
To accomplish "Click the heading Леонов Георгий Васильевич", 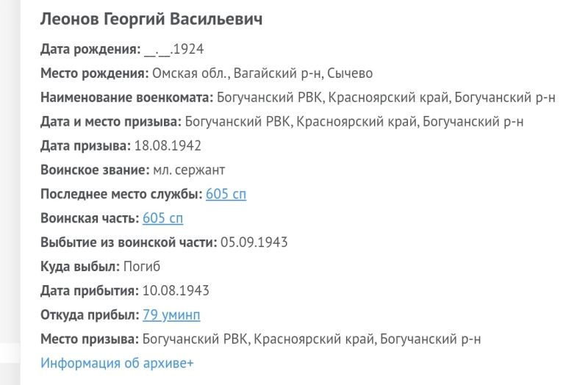I will 151,19.
